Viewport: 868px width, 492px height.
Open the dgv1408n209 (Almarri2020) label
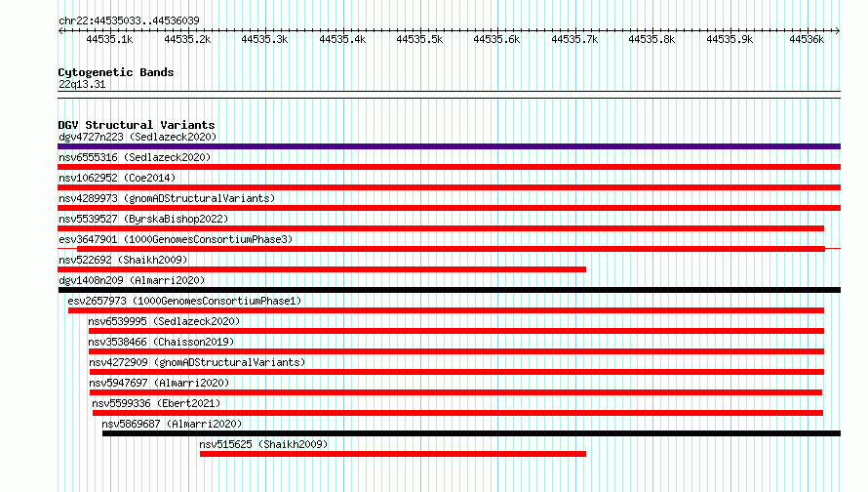click(132, 280)
